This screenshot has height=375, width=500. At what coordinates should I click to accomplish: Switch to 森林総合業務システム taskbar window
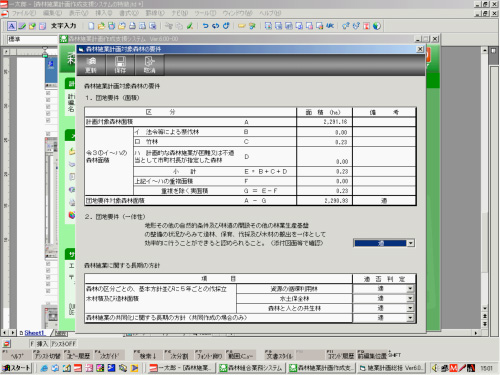251,368
